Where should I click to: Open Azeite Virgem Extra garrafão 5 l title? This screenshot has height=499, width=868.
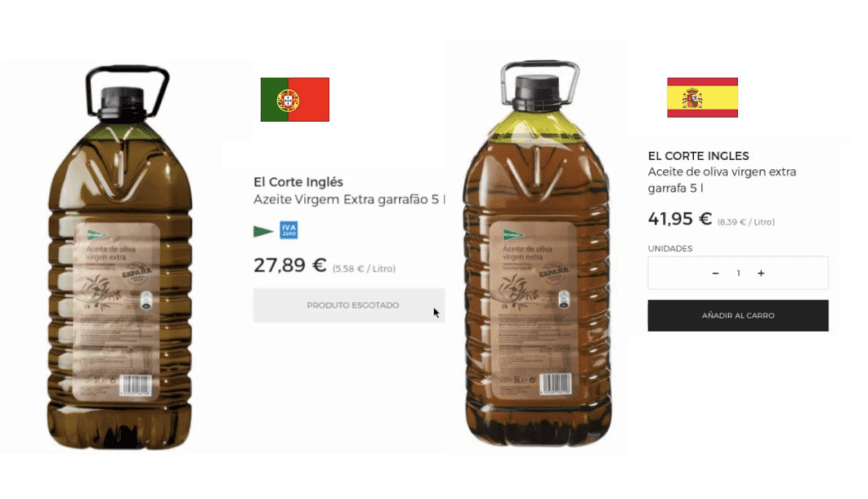pyautogui.click(x=349, y=199)
